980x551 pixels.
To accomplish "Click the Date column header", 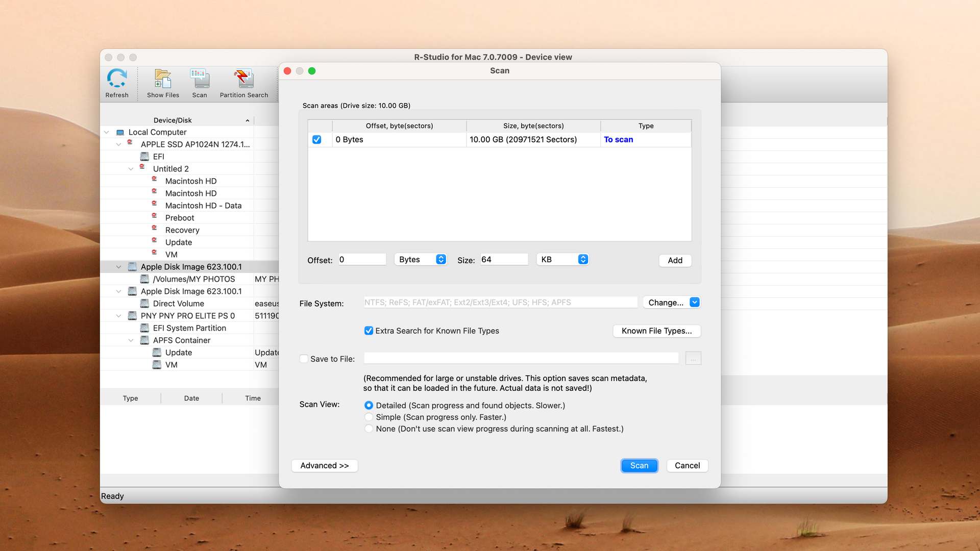I will click(x=191, y=398).
